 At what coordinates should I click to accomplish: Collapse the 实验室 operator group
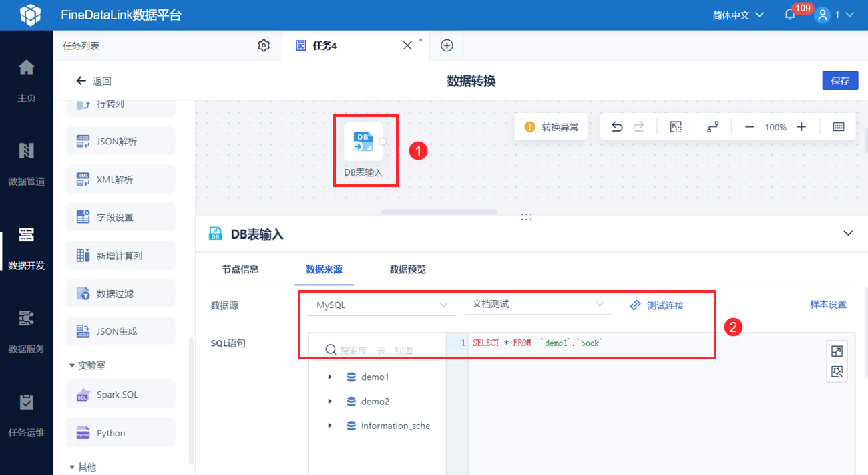[72, 365]
